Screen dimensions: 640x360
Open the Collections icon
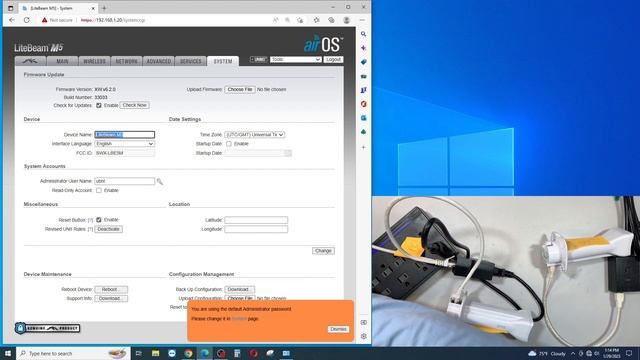[331, 20]
